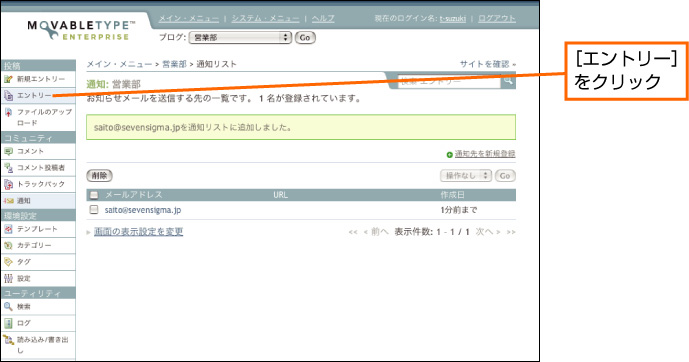Click メイン・メニュー in the breadcrumb

(x=119, y=64)
